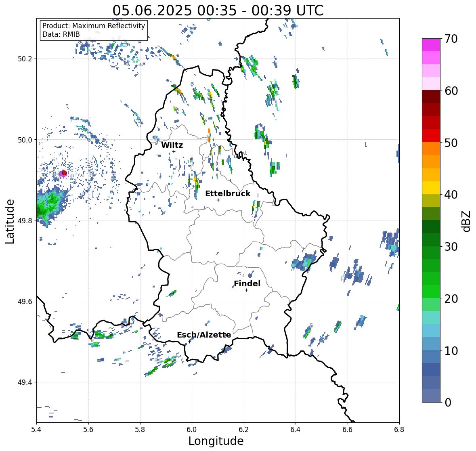Click the plus marker below the Wiltz label
Image resolution: width=476 pixels, height=451 pixels.
coord(174,151)
